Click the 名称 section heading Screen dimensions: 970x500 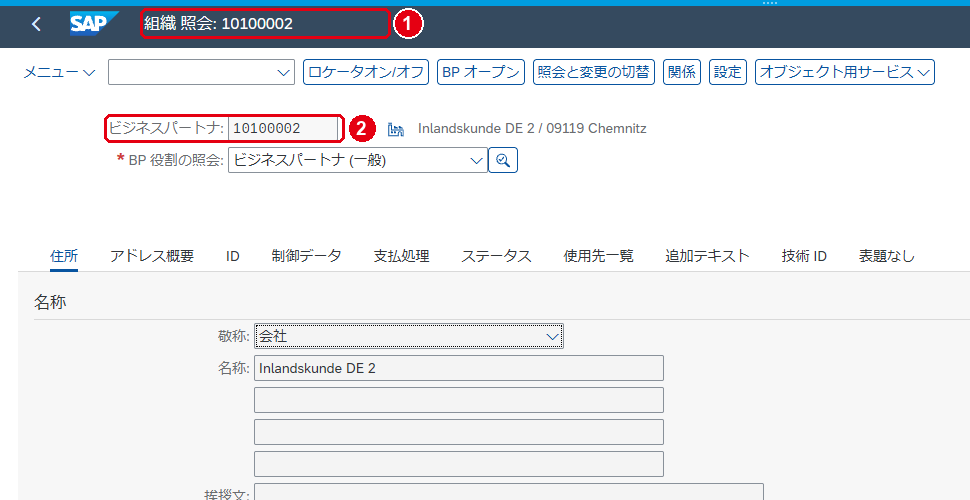tap(49, 303)
